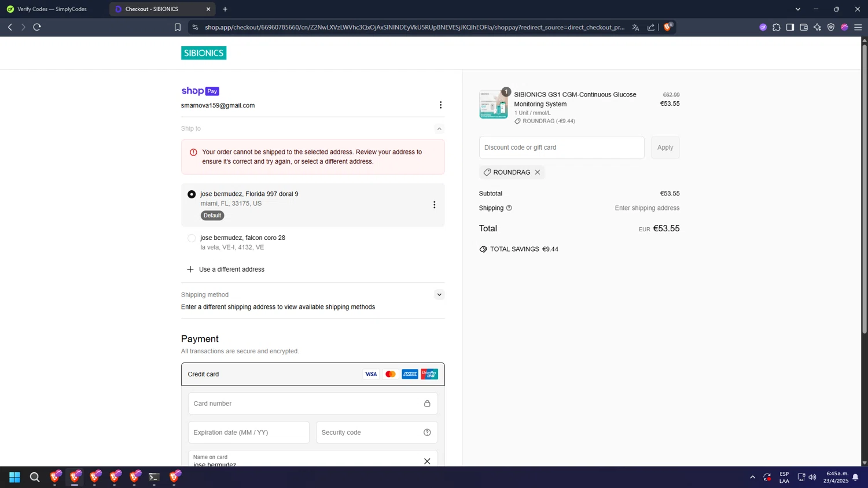Switch to Verify Codes — SimplyCodes tab
Viewport: 868px width, 488px height.
tap(53, 9)
